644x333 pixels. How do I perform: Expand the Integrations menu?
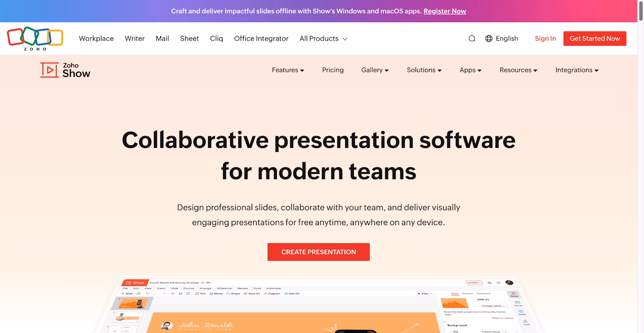click(577, 70)
